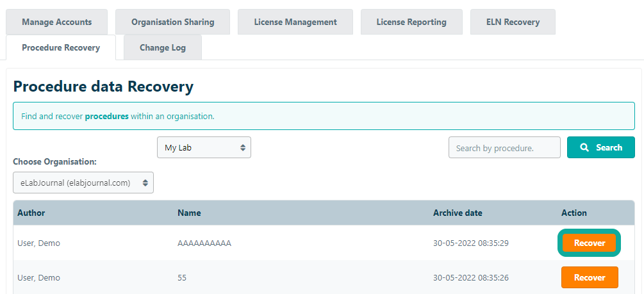Image resolution: width=644 pixels, height=294 pixels.
Task: Recover the AAAAAAAAAA procedure
Action: [x=589, y=243]
